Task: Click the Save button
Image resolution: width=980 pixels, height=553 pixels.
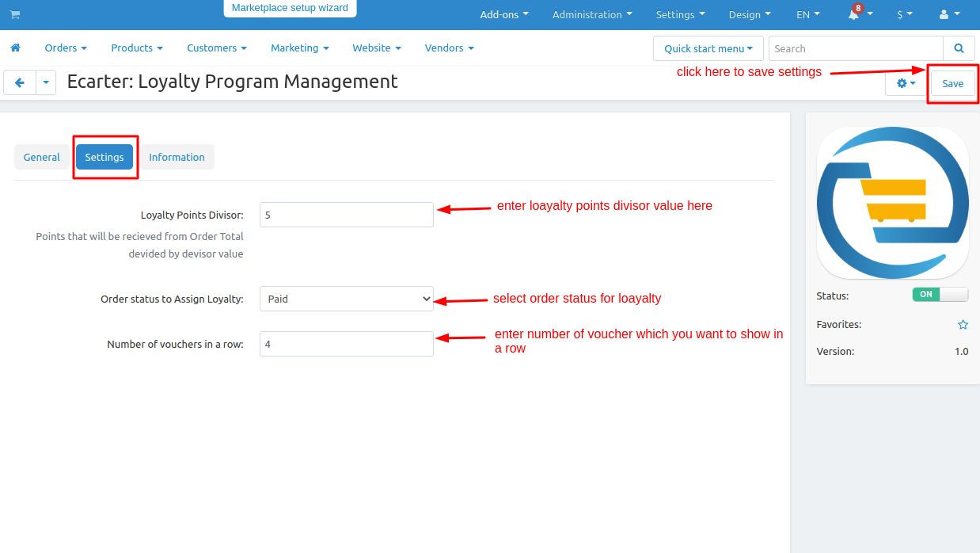Action: click(x=953, y=83)
